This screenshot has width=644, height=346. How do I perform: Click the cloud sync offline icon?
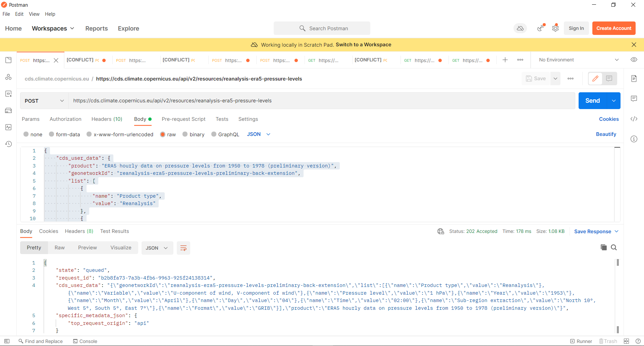coord(520,28)
